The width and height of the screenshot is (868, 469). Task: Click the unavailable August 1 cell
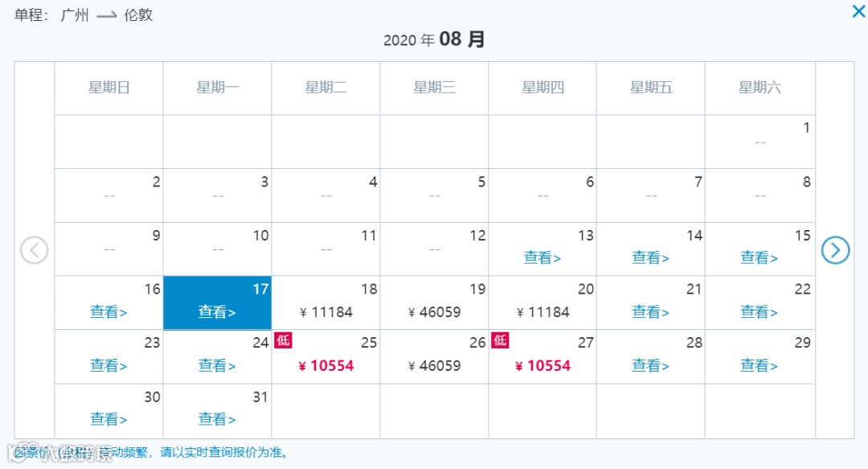pyautogui.click(x=759, y=142)
